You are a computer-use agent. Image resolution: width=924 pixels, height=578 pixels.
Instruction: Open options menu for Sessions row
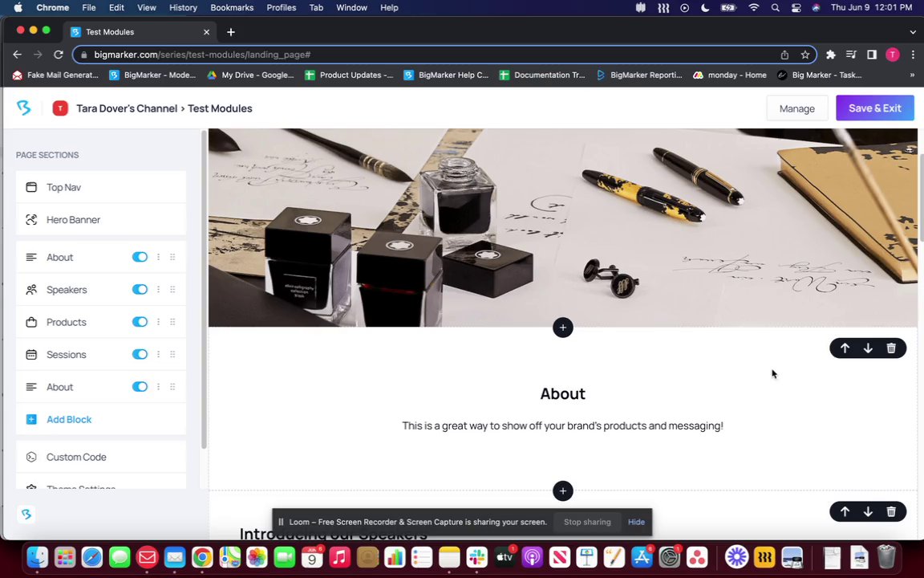click(x=158, y=355)
